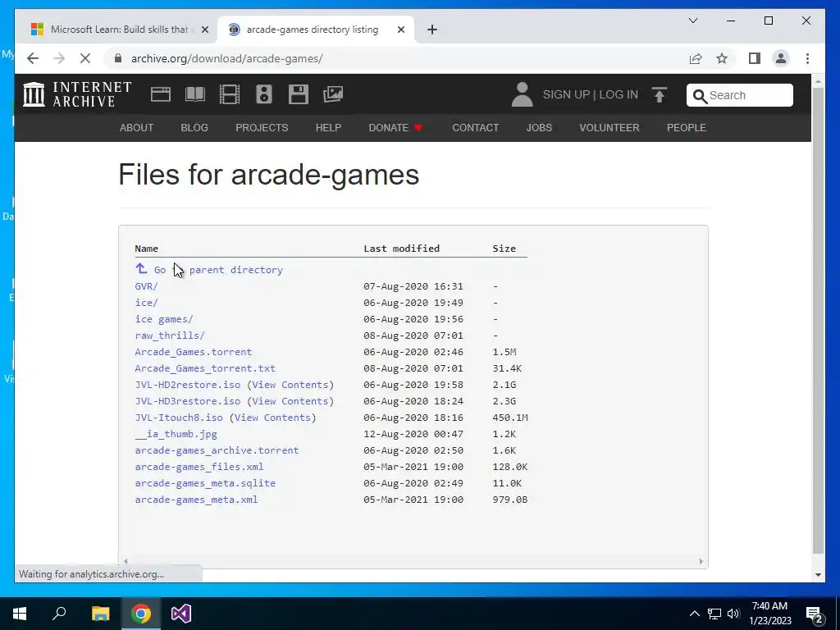
Task: Open the VOLUNTEER menu item
Action: coord(609,127)
